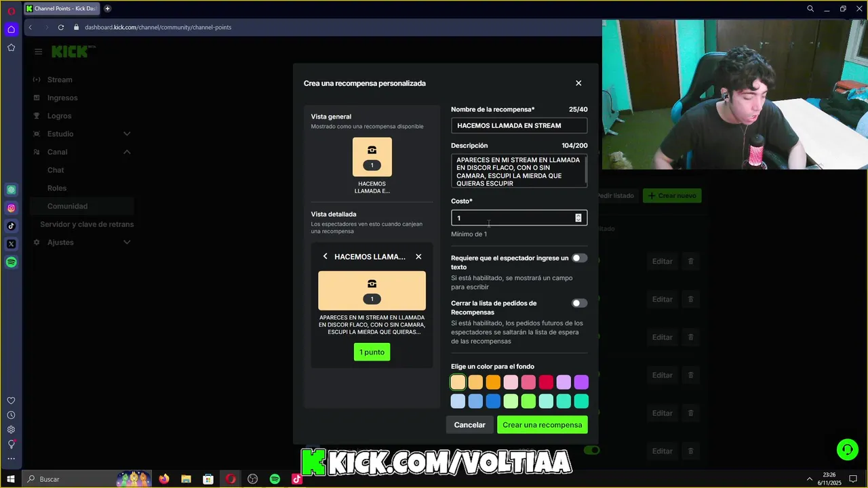
Task: Click Crear una recompensa button
Action: [x=542, y=425]
